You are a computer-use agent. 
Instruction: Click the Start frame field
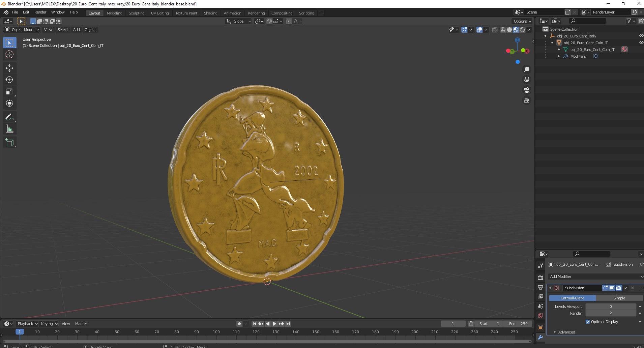click(489, 324)
